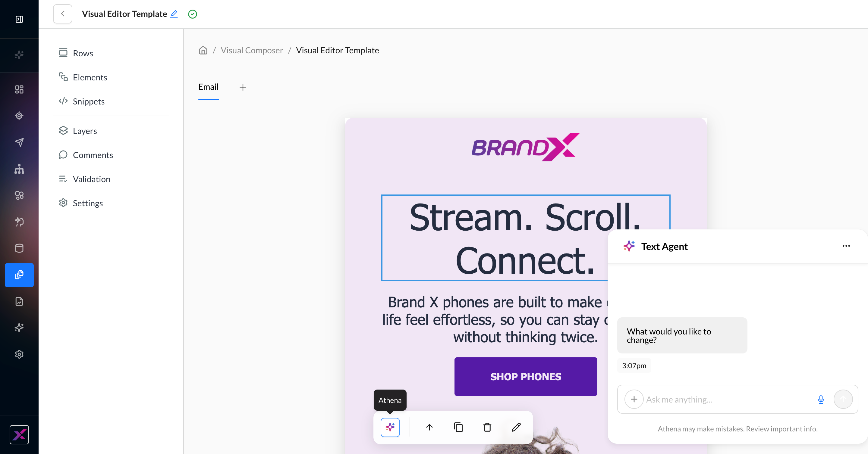Open the target icon in sidebar
868x454 pixels.
click(x=19, y=116)
